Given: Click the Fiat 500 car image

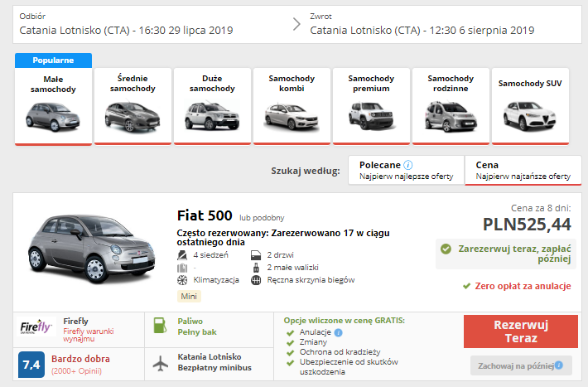Looking at the screenshot, I should pos(92,249).
